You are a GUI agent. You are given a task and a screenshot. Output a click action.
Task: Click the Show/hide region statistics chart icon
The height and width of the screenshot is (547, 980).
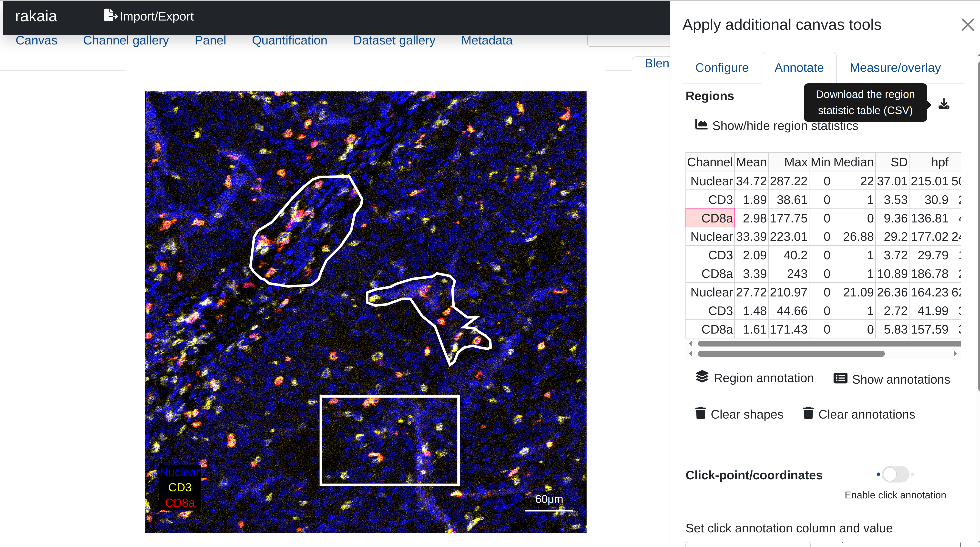pos(701,125)
